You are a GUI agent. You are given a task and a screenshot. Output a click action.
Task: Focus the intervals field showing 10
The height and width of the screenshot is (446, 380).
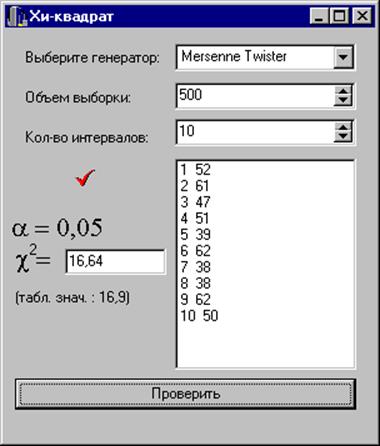pos(255,132)
